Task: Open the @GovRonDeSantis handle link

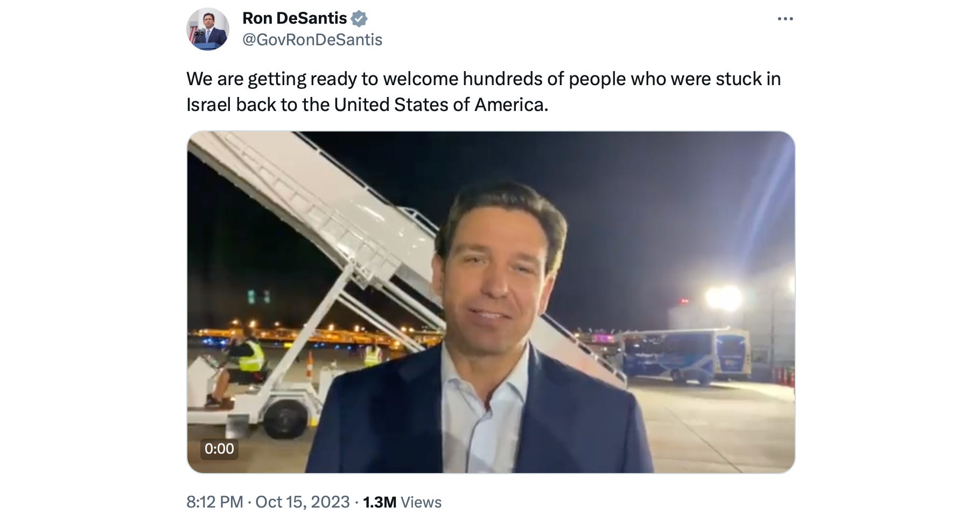Action: pos(312,40)
